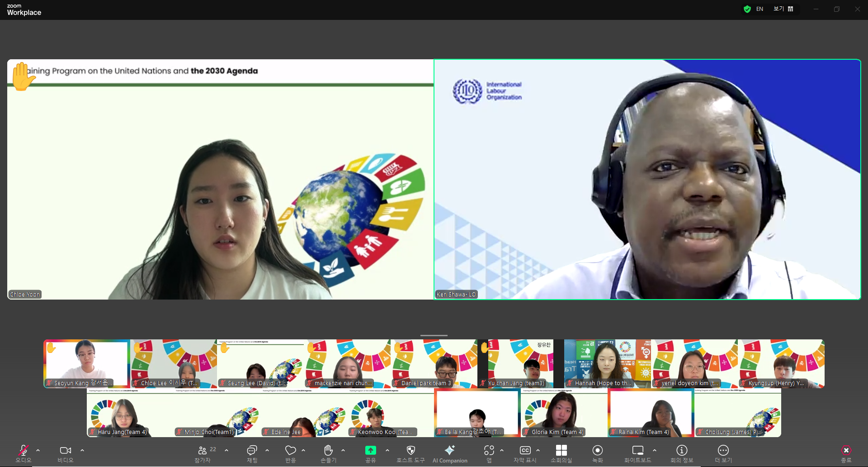Click raised hand icon on Seoyun Kang's tile

coord(51,348)
